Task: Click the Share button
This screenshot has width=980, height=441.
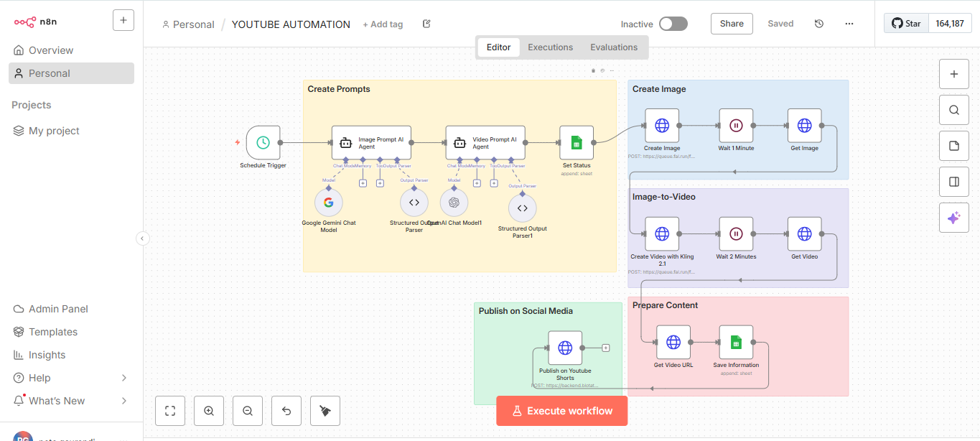Action: click(731, 23)
